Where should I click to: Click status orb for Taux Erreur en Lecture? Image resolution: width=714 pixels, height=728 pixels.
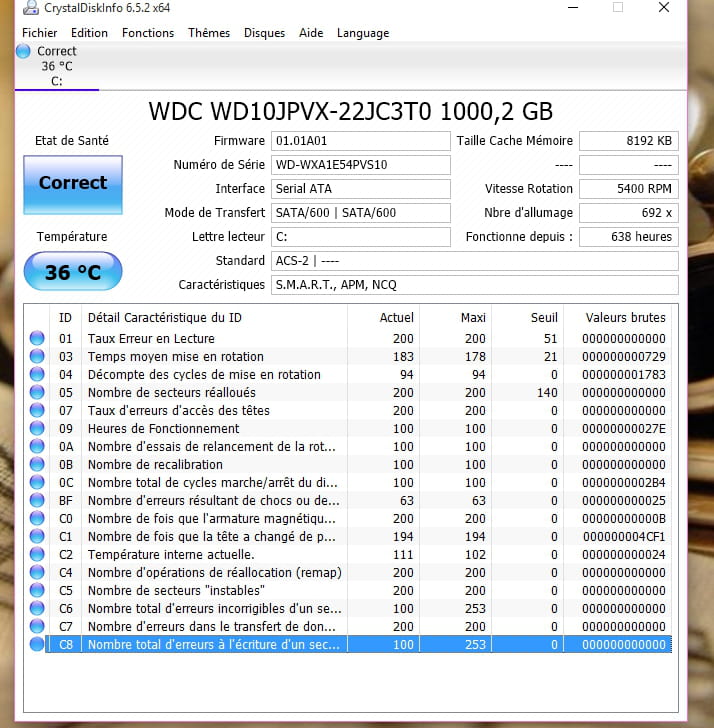37,339
